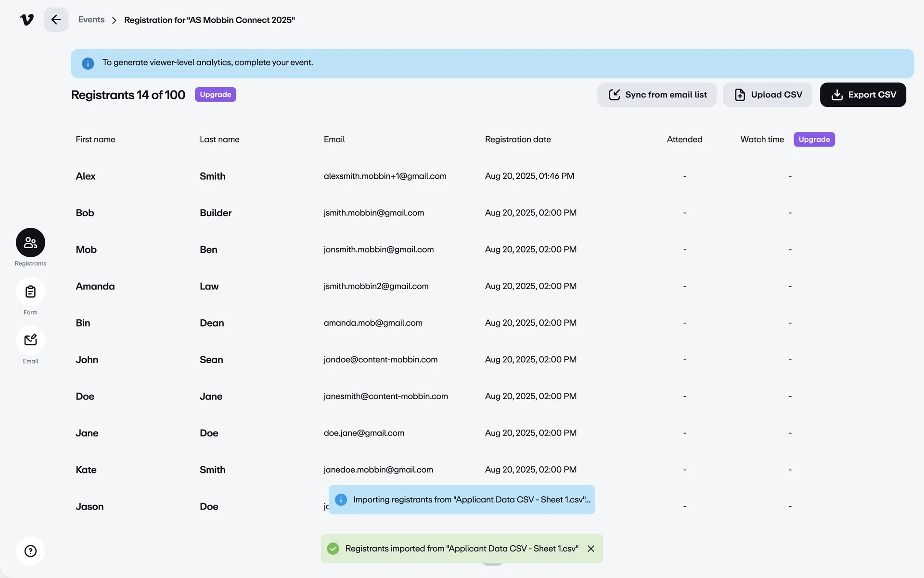Click the info icon in the analytics banner
Image resolution: width=924 pixels, height=578 pixels.
[x=88, y=64]
